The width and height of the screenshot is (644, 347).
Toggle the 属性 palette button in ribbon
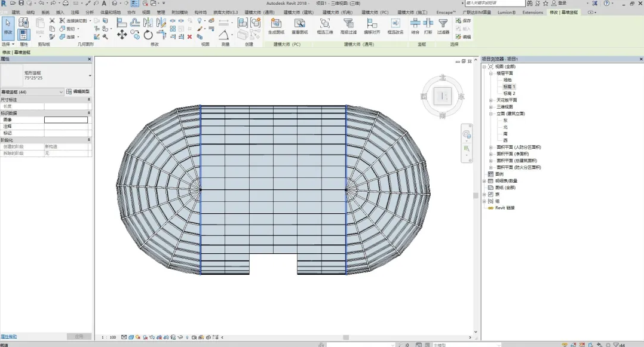click(24, 35)
